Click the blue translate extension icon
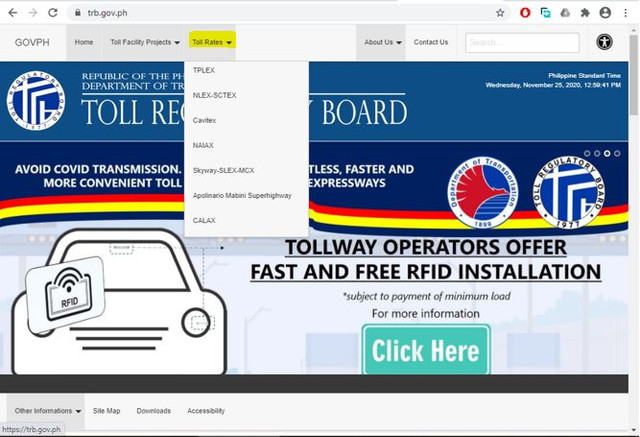The width and height of the screenshot is (640, 437). [x=545, y=13]
